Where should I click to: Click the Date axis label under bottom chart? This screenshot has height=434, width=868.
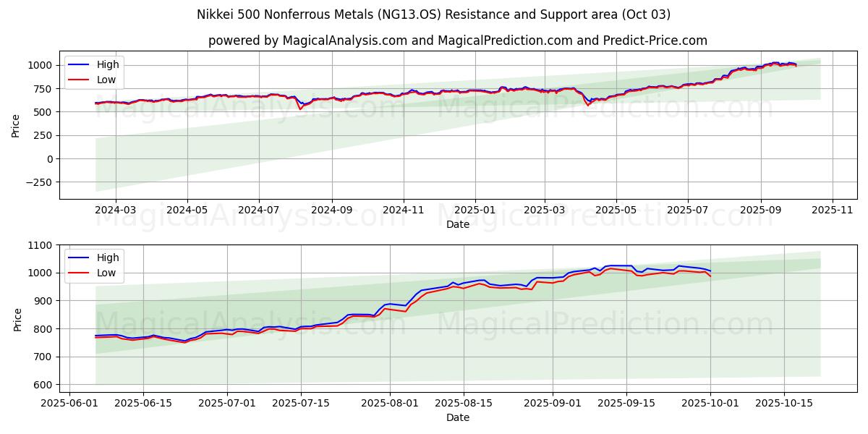pos(457,417)
